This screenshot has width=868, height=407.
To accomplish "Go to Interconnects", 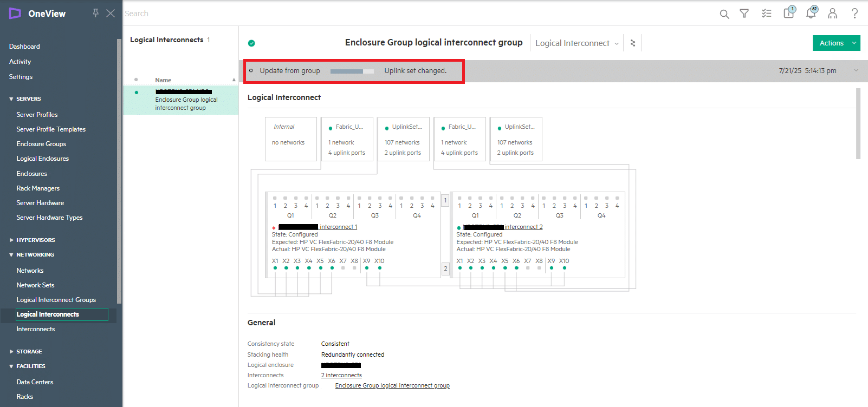I will coord(35,329).
